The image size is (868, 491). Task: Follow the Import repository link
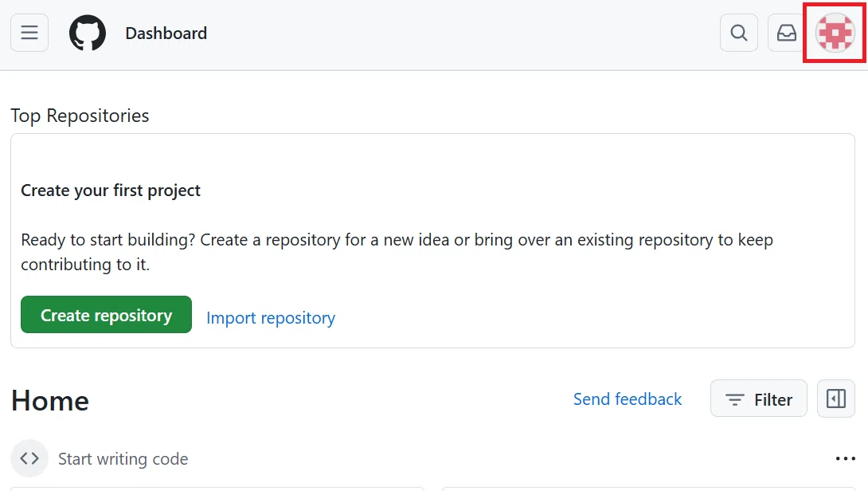[x=271, y=317]
